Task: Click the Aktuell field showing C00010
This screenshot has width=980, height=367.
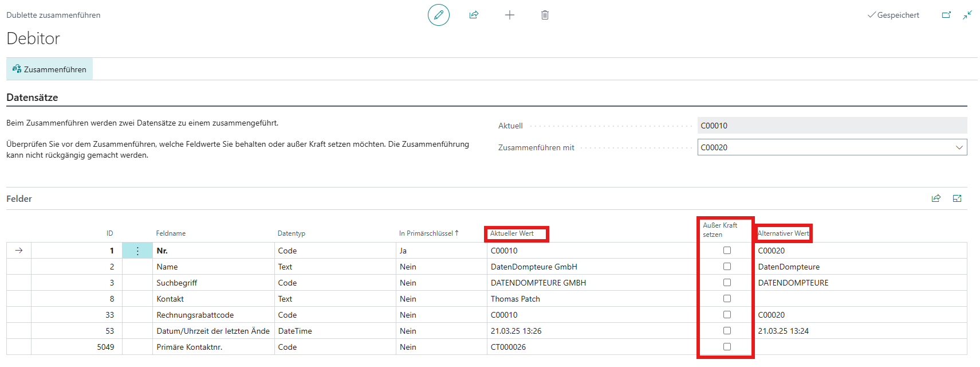Action: 832,126
